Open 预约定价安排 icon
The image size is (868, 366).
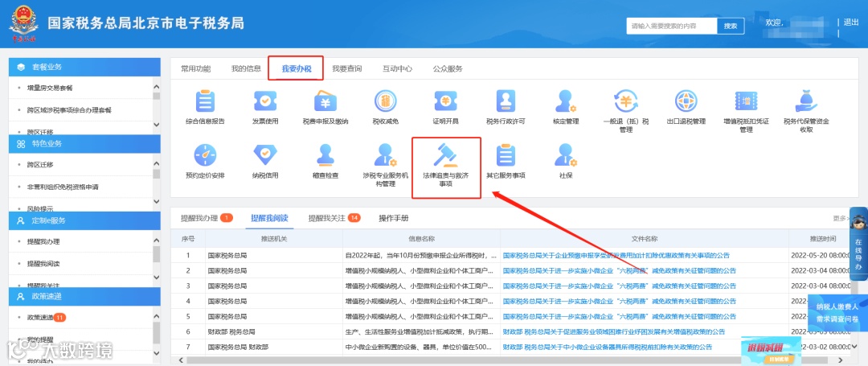tap(206, 155)
